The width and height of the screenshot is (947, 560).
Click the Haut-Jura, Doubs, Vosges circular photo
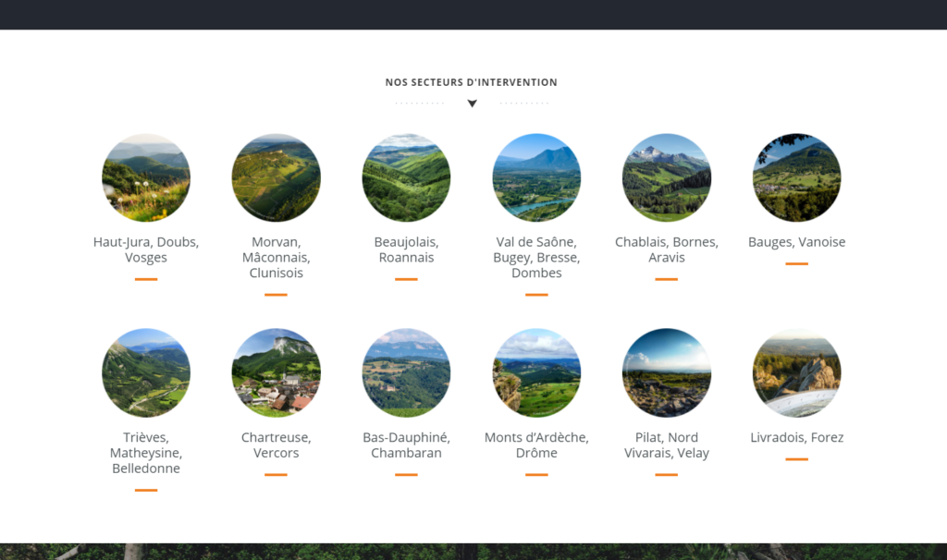click(146, 177)
